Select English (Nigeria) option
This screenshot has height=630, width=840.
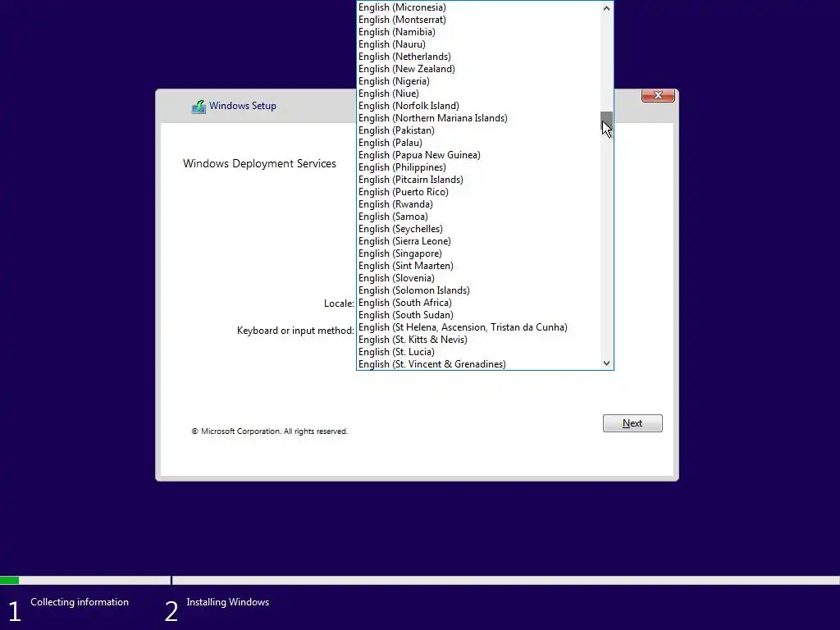(478, 81)
